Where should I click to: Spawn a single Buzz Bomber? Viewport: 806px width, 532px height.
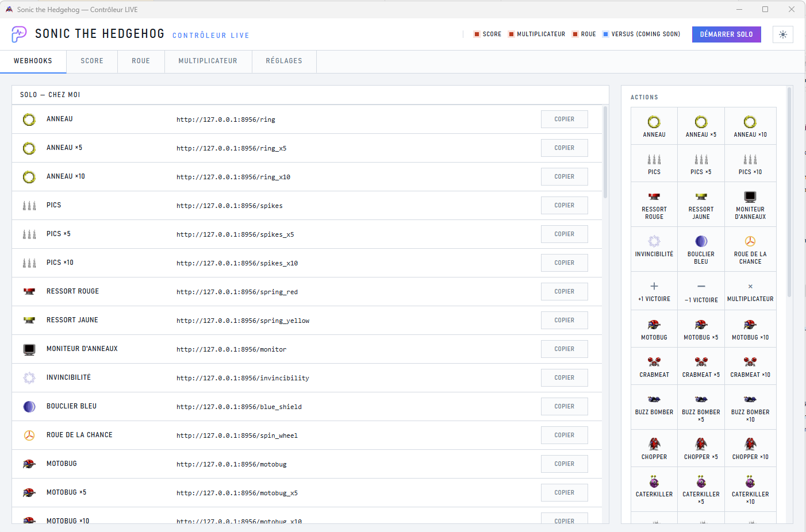click(x=654, y=407)
